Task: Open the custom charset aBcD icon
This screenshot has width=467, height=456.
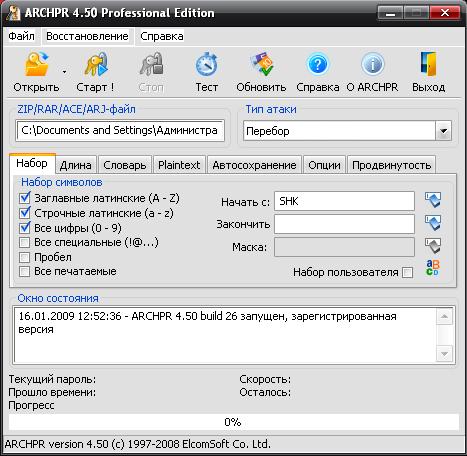Action: tap(433, 268)
